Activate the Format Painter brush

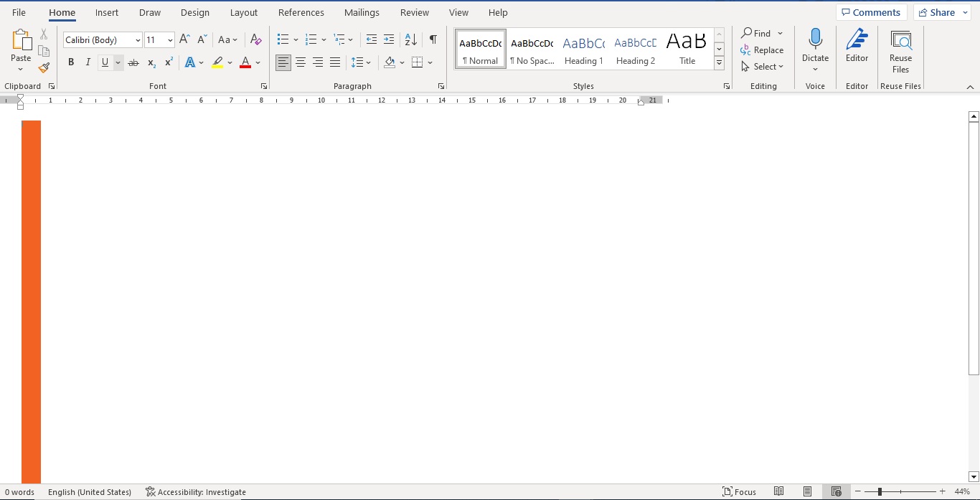[44, 67]
